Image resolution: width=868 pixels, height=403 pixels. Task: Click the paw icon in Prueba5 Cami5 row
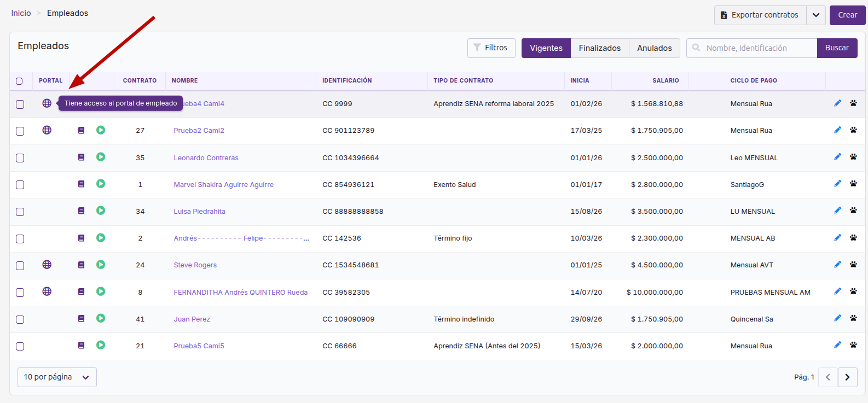[853, 345]
